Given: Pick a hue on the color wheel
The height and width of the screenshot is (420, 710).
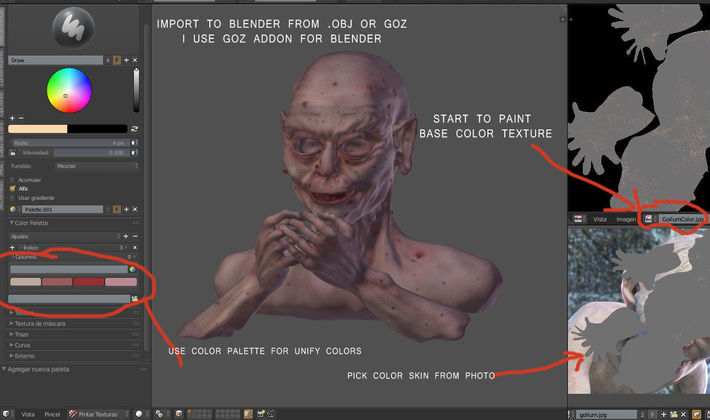Looking at the screenshot, I should pos(69,90).
